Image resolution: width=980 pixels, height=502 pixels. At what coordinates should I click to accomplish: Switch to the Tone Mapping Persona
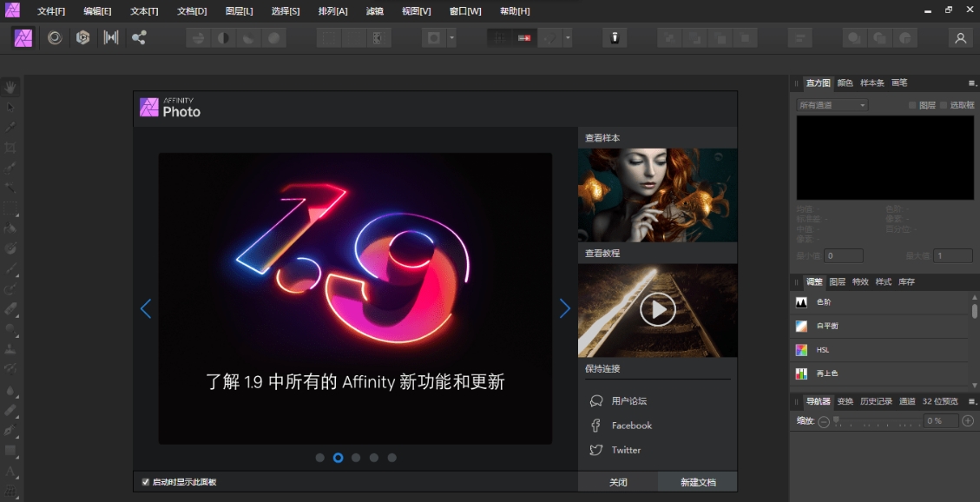111,37
